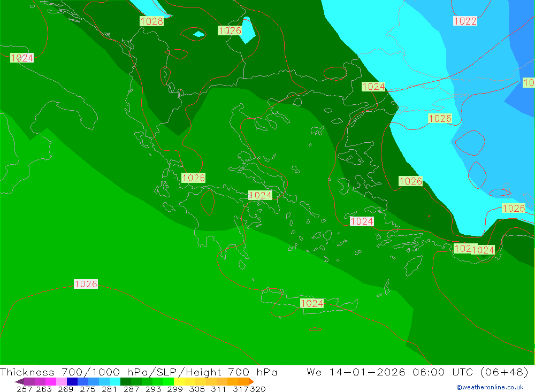Select the 1024 label on Crete
This screenshot has width=535, height=392.
point(312,303)
